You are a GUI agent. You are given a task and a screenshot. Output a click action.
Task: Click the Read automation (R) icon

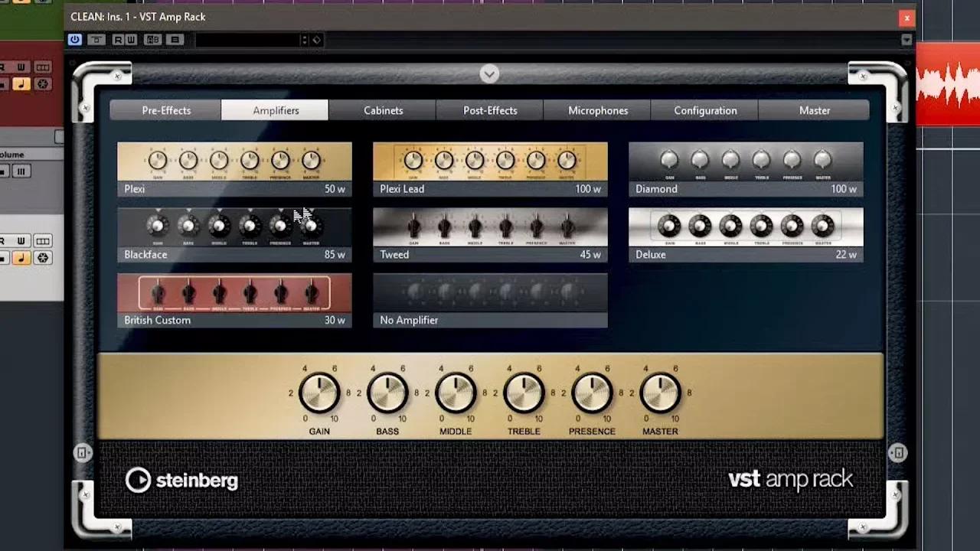118,40
